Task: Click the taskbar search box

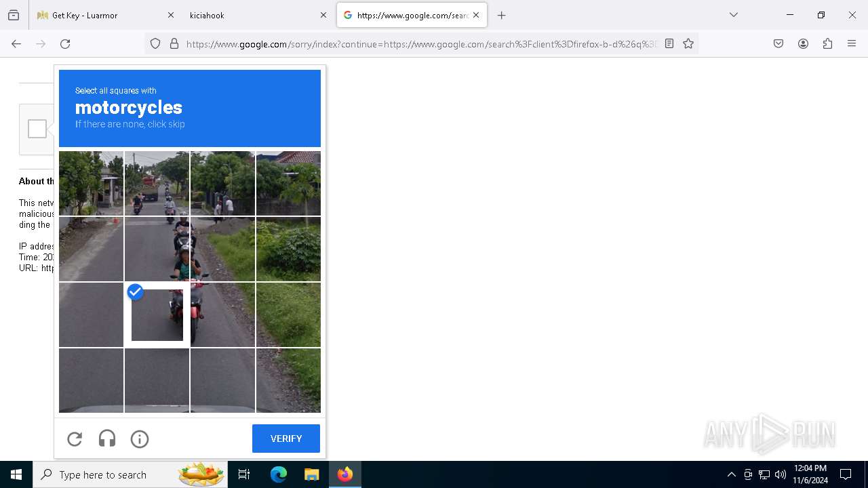Action: (130, 474)
